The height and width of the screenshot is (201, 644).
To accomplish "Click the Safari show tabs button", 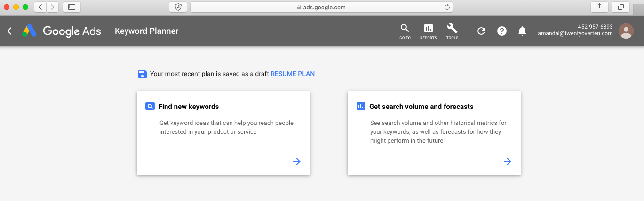I will (x=621, y=7).
